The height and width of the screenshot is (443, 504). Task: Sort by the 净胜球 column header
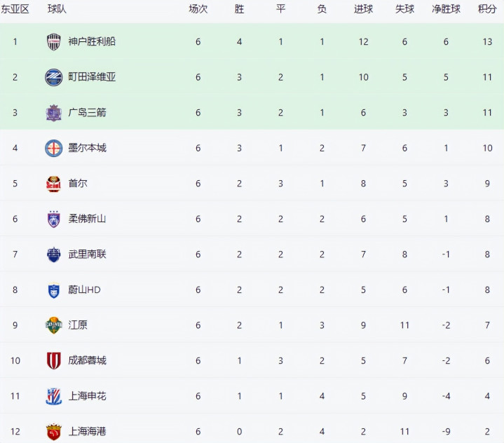coord(445,9)
